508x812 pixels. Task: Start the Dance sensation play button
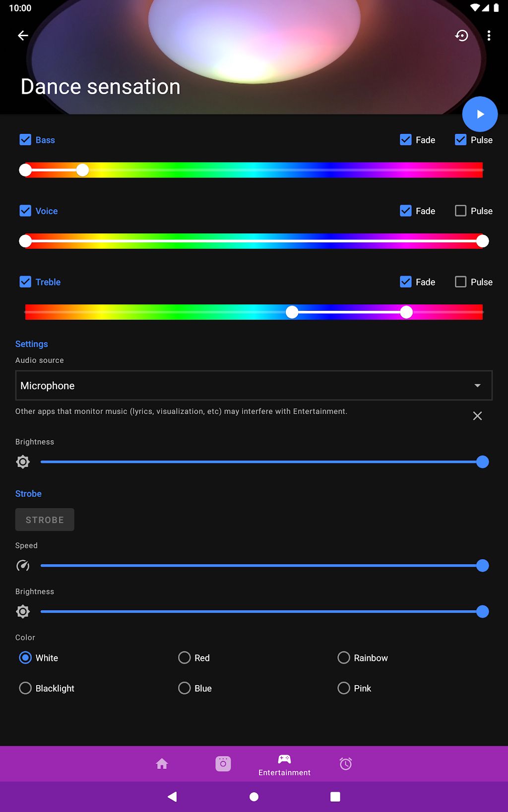pos(480,114)
